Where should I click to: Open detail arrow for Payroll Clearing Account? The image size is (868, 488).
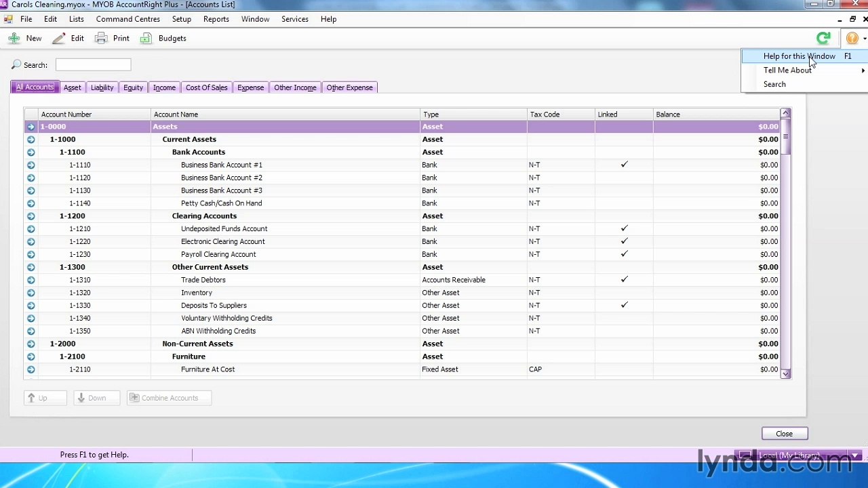coord(31,255)
